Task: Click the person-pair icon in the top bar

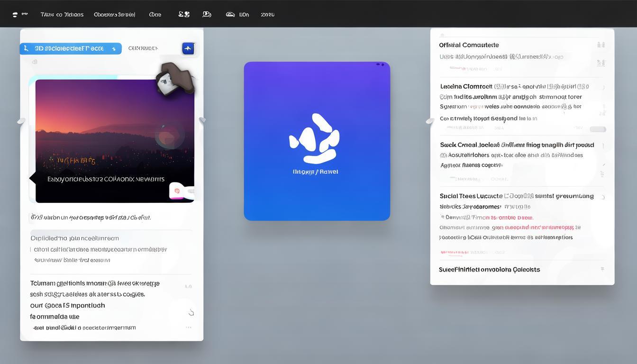Action: pos(184,15)
